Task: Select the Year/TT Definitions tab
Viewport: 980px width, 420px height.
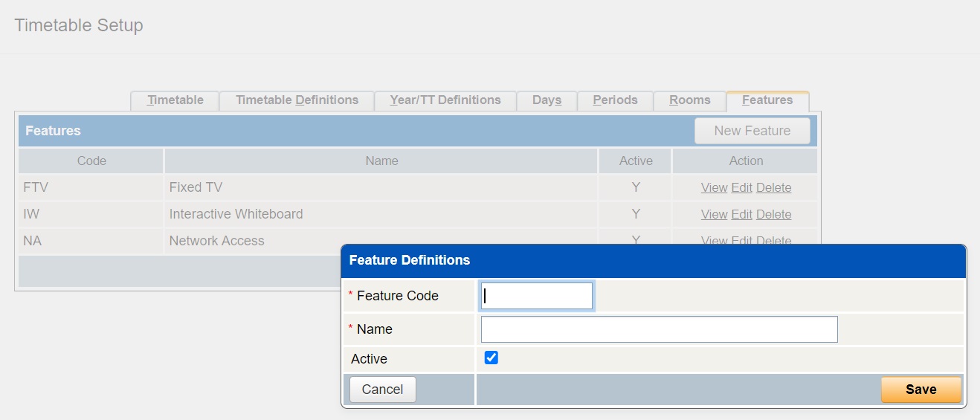Action: coord(445,100)
